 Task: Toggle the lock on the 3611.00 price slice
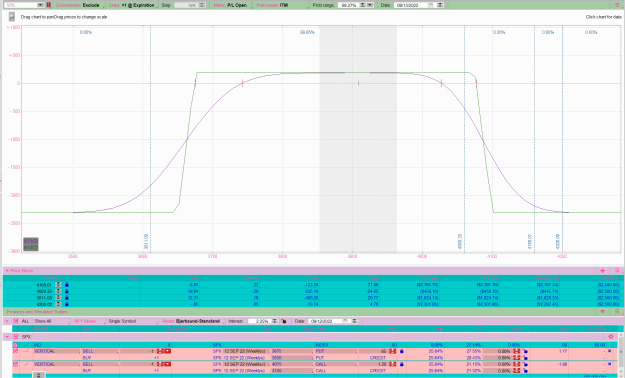[67, 297]
